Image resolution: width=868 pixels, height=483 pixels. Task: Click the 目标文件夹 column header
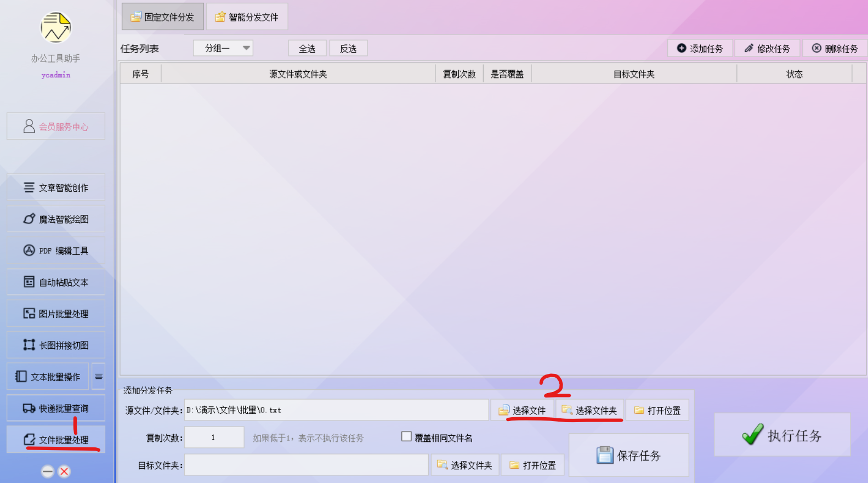(634, 74)
